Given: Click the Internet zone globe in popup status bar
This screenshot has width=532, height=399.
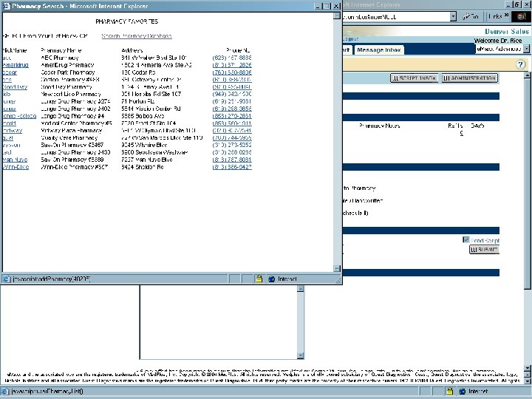Looking at the screenshot, I should pyautogui.click(x=271, y=279).
